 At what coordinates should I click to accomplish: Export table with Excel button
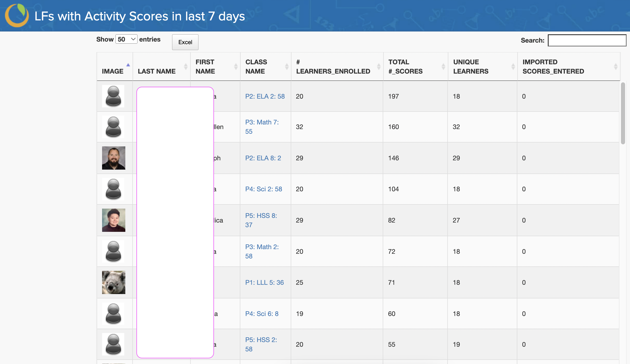[x=185, y=42]
